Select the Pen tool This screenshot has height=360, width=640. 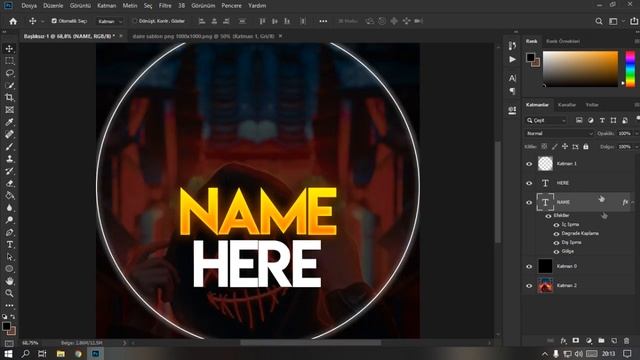9,232
